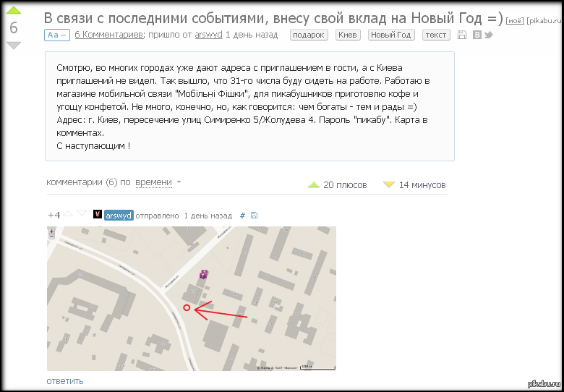This screenshot has height=392, width=564.
Task: Select the текст tag
Action: point(436,35)
